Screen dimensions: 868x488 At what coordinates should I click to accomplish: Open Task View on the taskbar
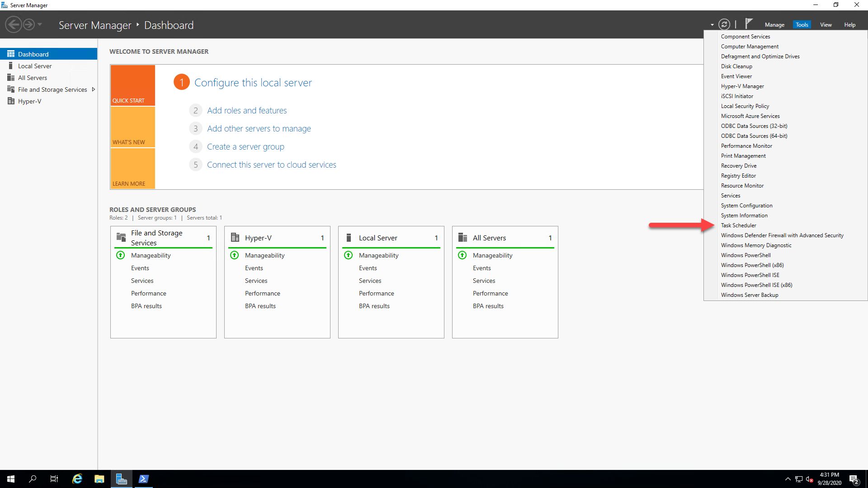tap(54, 479)
